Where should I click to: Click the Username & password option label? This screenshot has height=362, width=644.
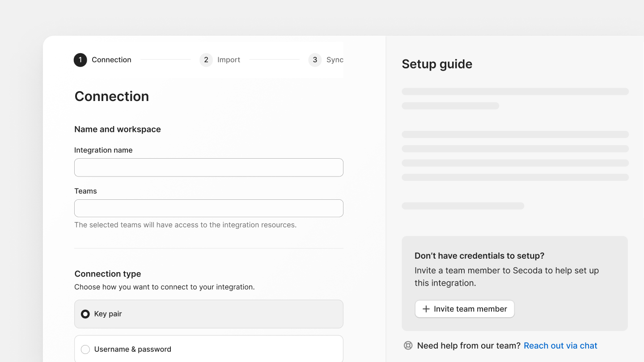132,349
